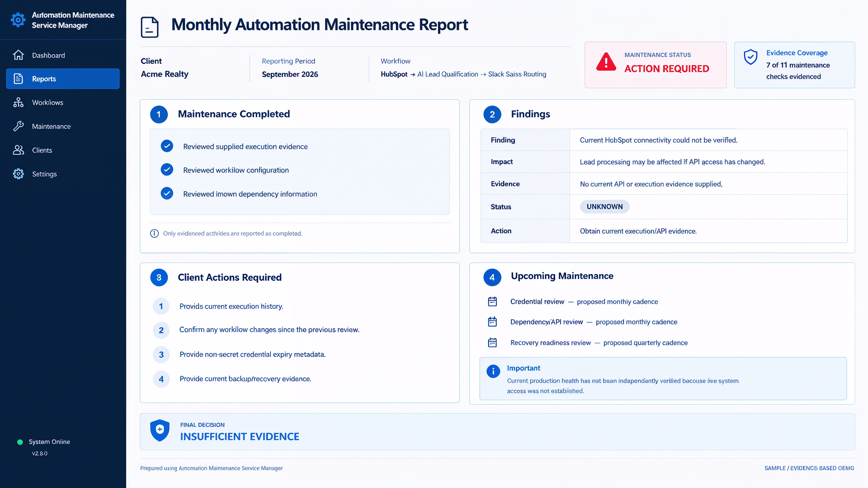The width and height of the screenshot is (868, 488).
Task: Click the Important info circle icon
Action: [493, 371]
